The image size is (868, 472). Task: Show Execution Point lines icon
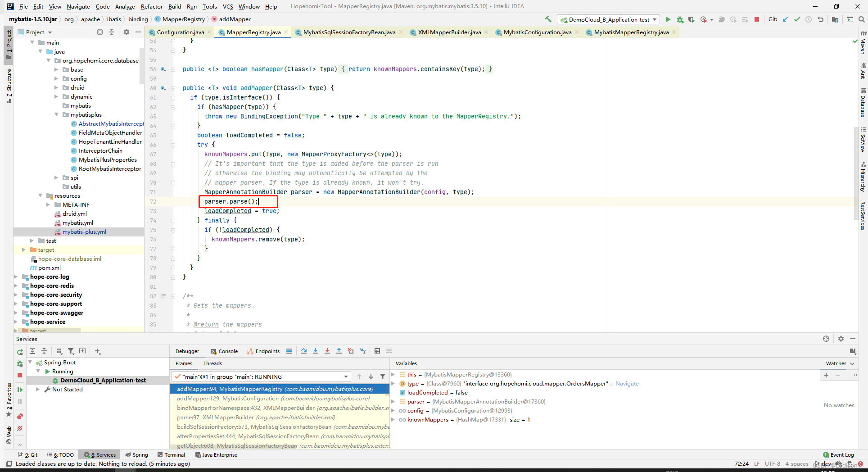click(289, 351)
